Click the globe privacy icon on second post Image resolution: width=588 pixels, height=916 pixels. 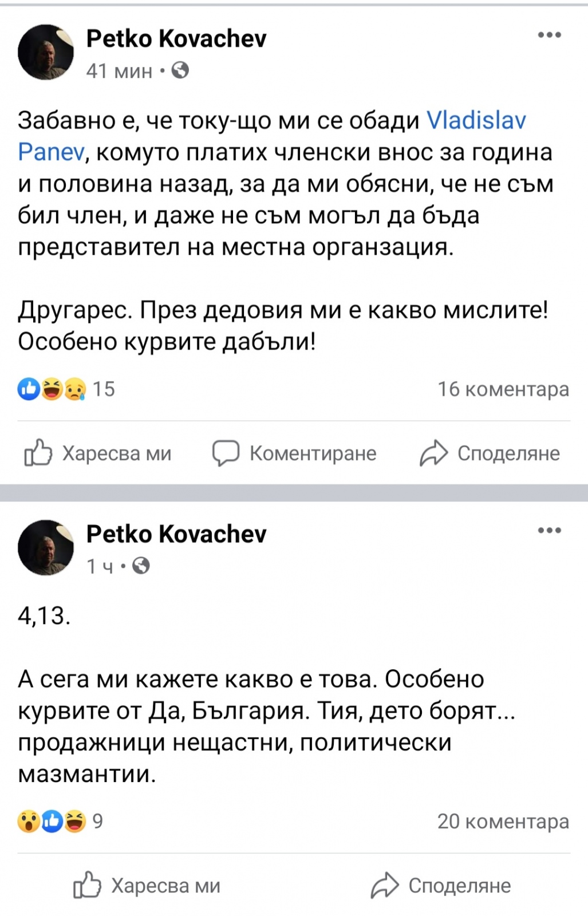click(x=141, y=566)
